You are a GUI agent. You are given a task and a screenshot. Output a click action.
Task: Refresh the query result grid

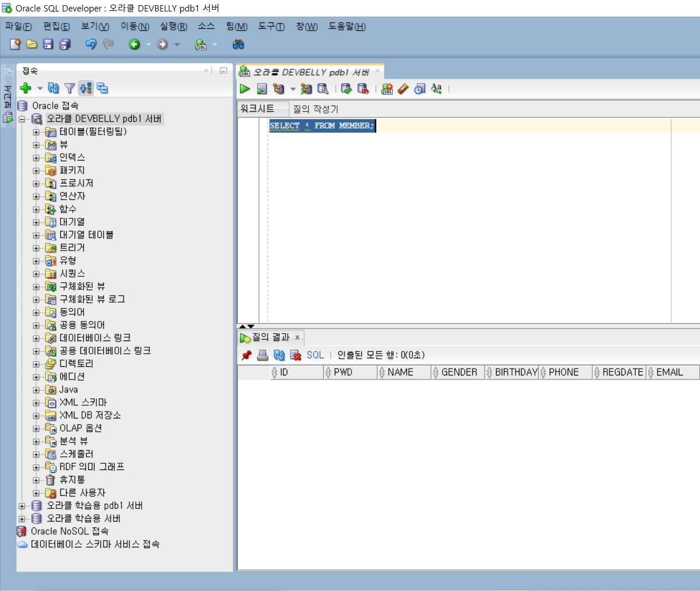click(x=279, y=355)
